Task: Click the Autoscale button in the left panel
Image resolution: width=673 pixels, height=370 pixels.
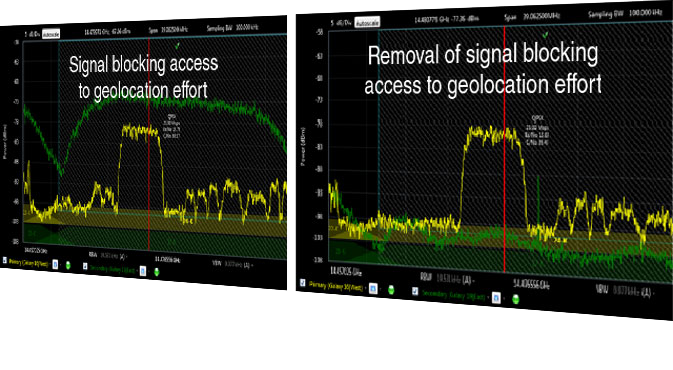Action: [x=51, y=34]
